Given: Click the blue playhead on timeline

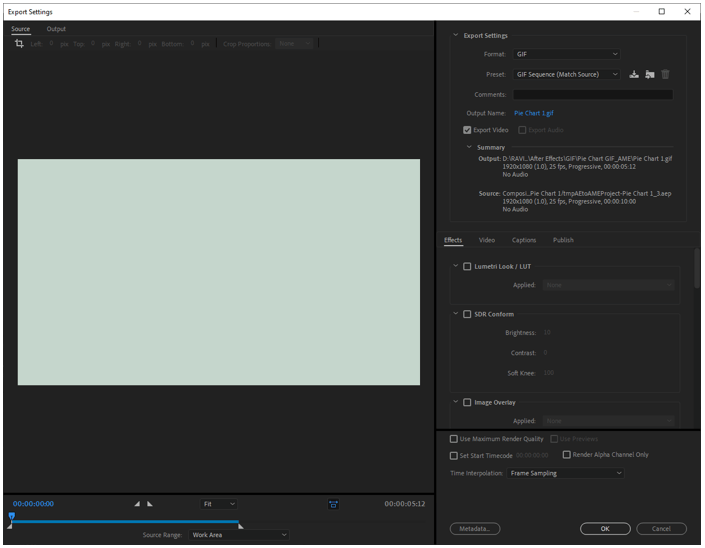Looking at the screenshot, I should [12, 516].
